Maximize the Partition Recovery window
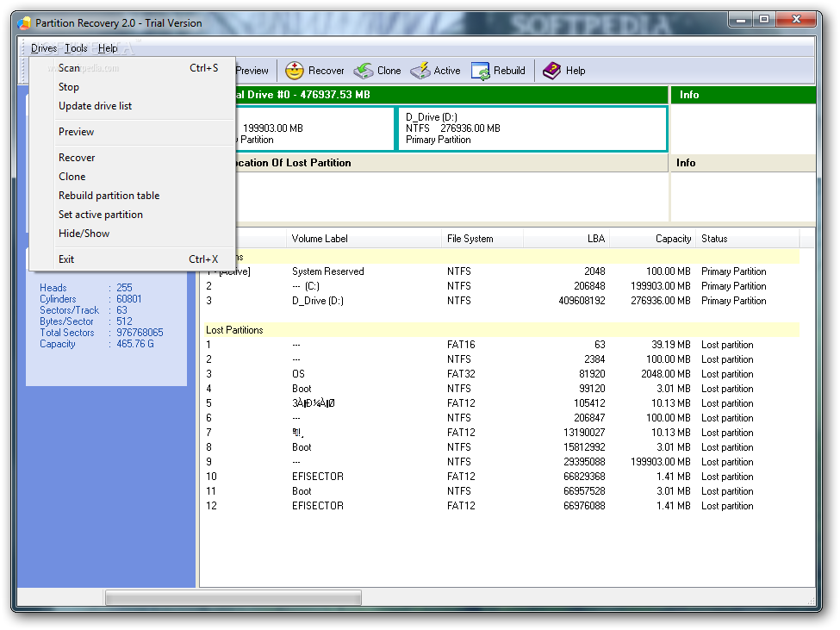This screenshot has width=840, height=630. click(x=763, y=19)
